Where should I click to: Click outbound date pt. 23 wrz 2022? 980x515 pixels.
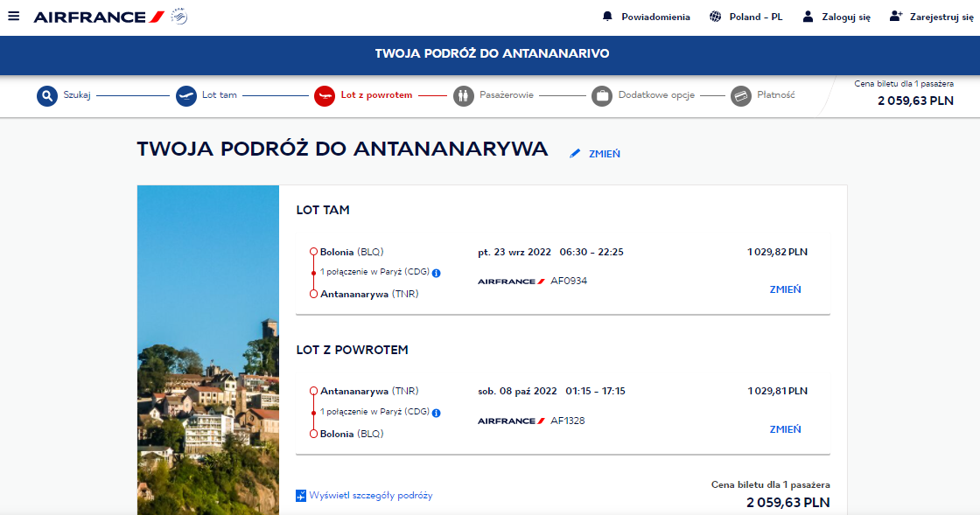514,252
